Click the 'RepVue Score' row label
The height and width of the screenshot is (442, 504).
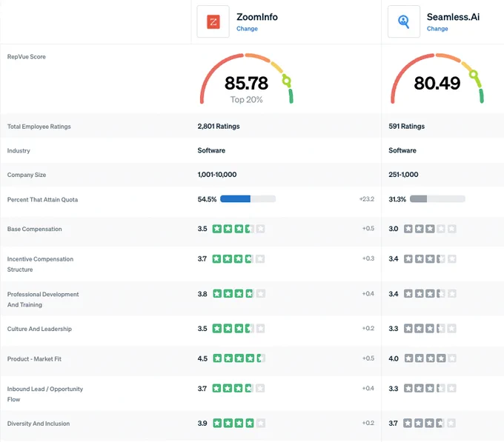coord(27,57)
